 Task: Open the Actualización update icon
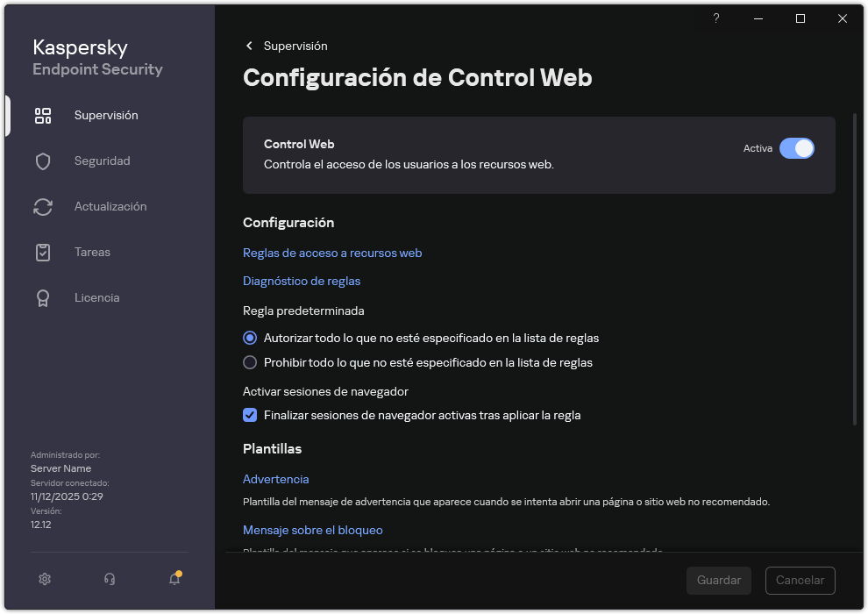click(x=43, y=206)
